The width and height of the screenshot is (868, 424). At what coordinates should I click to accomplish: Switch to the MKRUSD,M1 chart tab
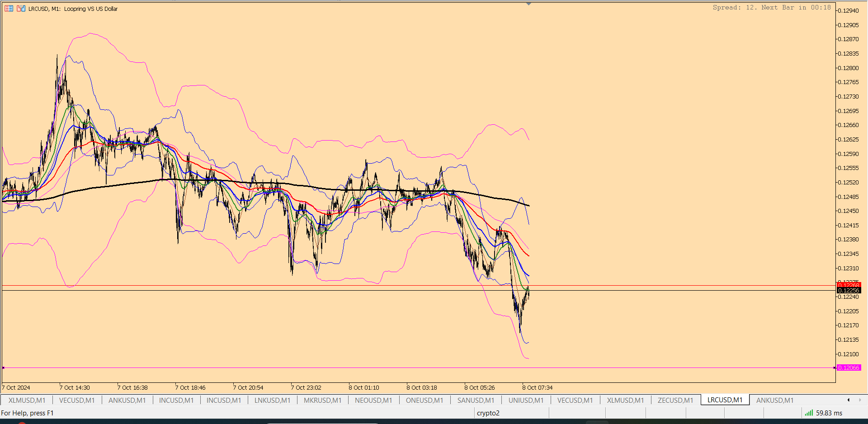(x=322, y=400)
